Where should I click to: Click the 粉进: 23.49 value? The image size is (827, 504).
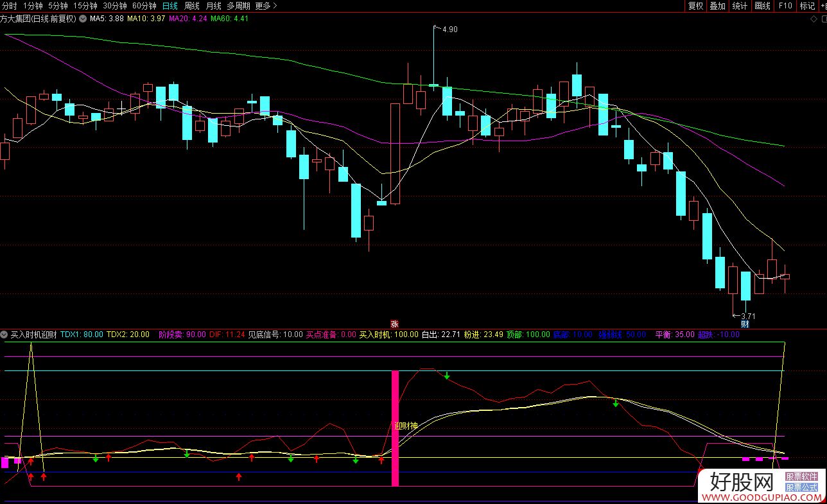tap(483, 335)
